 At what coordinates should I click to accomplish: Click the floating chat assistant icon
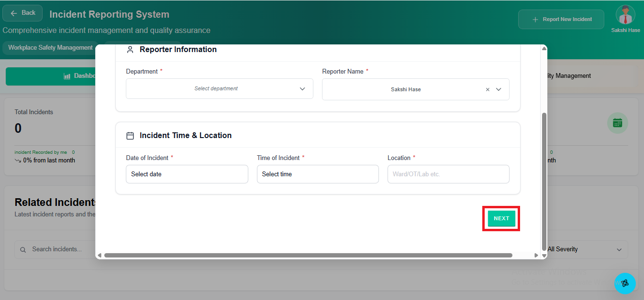[x=624, y=283]
